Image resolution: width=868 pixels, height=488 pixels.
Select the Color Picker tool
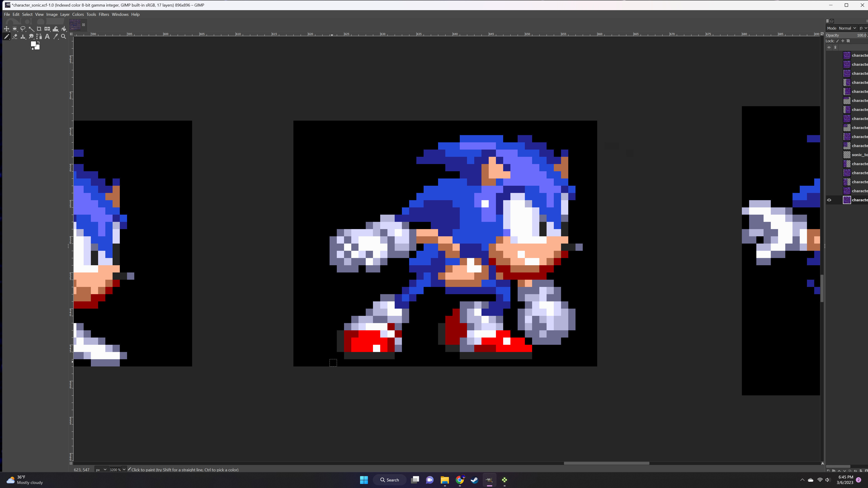pos(56,37)
